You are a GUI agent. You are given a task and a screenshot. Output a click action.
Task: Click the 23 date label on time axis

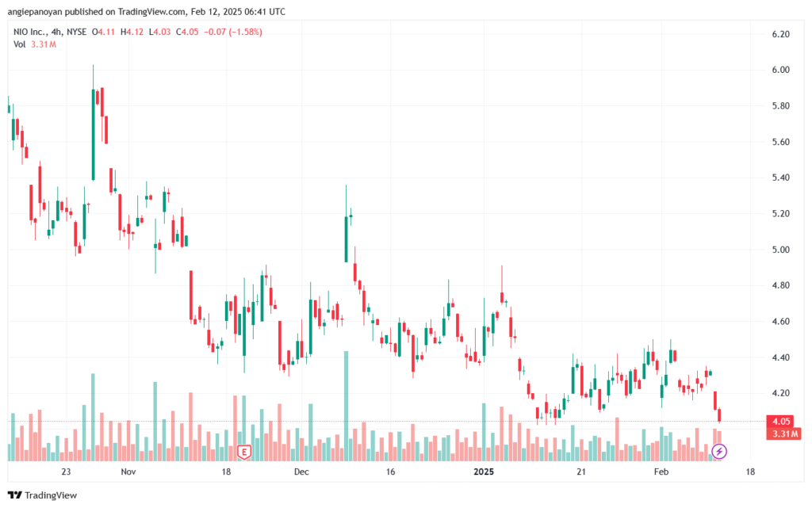coord(66,472)
